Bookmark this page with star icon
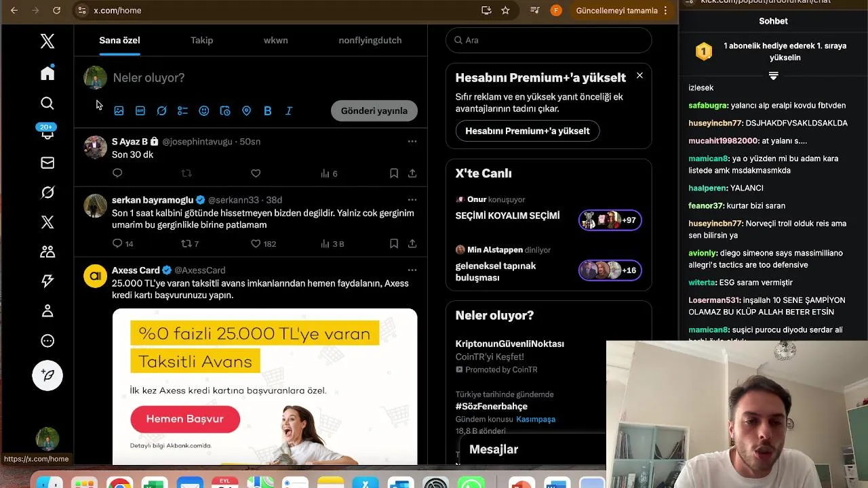The width and height of the screenshot is (868, 488). [x=505, y=10]
